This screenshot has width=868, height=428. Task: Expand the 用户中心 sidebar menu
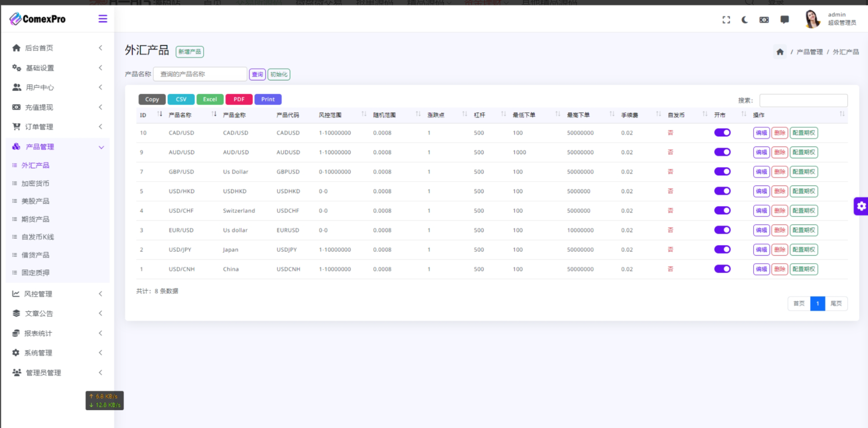coord(57,87)
